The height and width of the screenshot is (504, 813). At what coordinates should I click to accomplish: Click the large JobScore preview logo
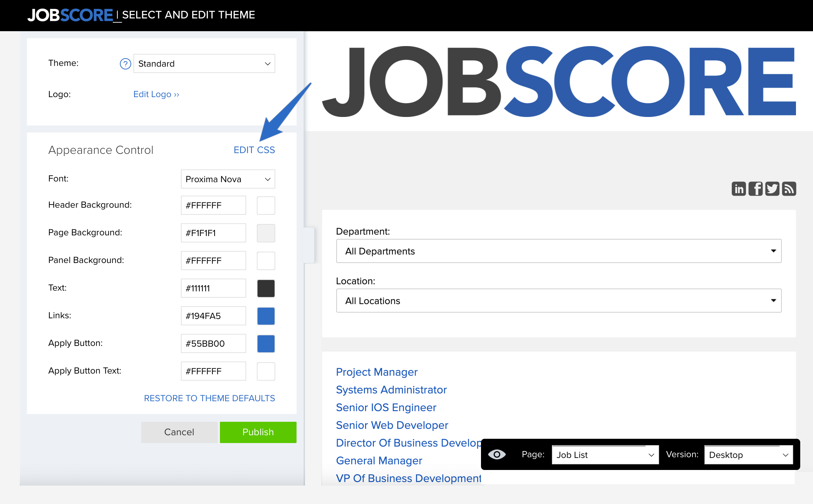pyautogui.click(x=559, y=82)
